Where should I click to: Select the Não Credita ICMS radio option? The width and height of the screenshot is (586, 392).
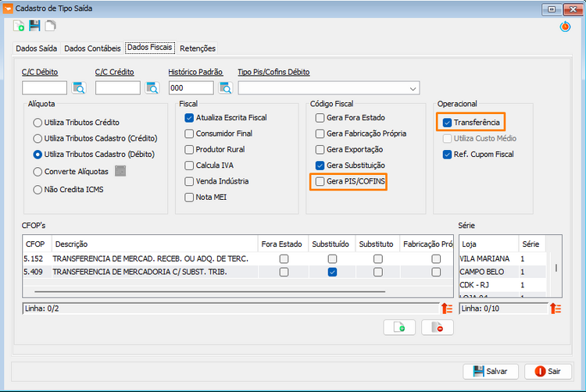38,190
